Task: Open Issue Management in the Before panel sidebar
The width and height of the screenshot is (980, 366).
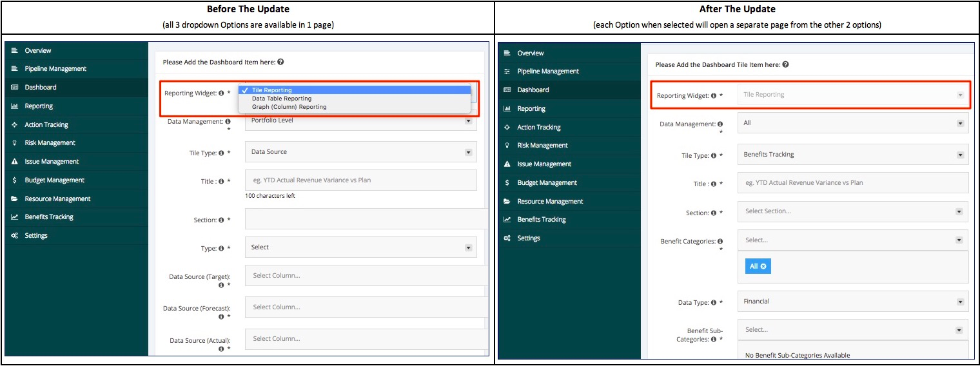Action: 75,161
